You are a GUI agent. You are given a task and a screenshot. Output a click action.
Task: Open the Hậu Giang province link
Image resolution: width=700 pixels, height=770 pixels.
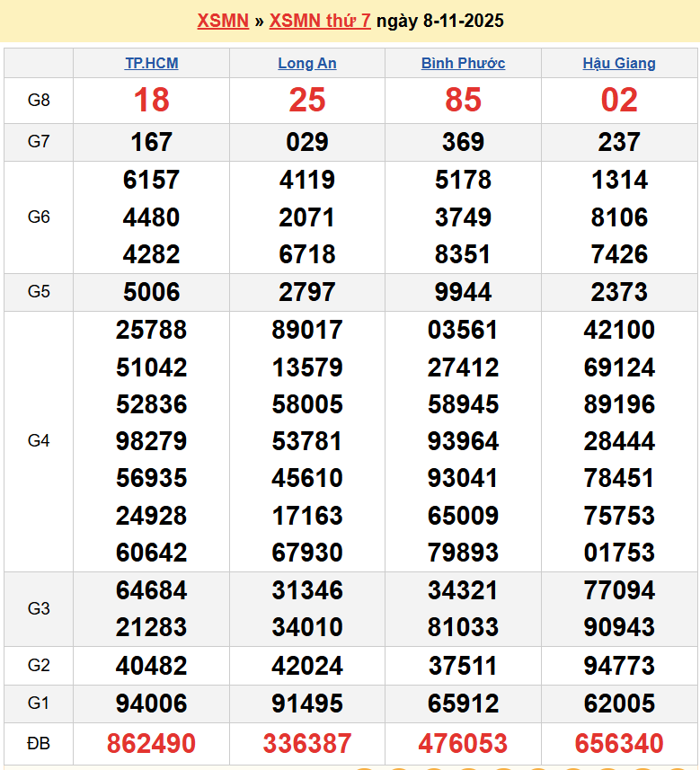click(x=619, y=63)
